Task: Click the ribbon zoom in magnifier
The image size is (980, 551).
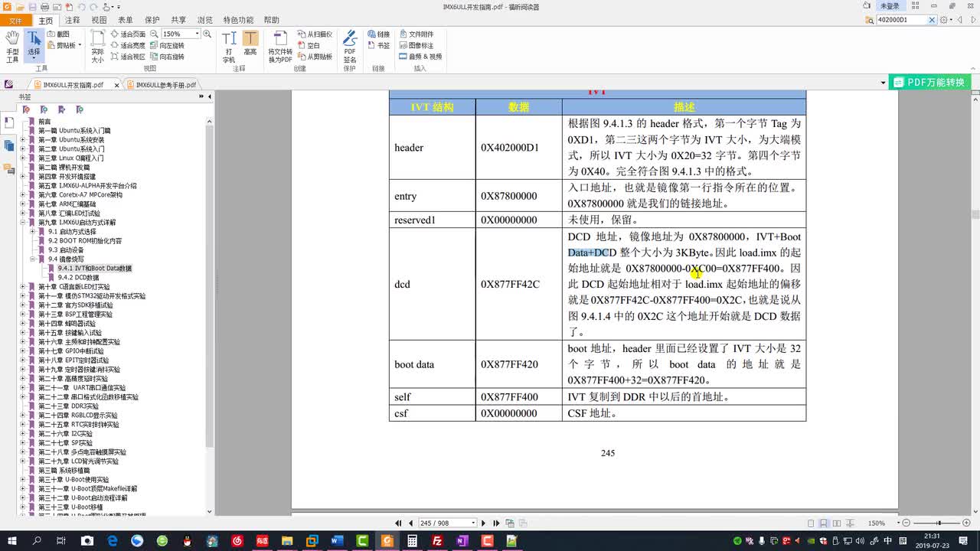Action: [x=207, y=34]
